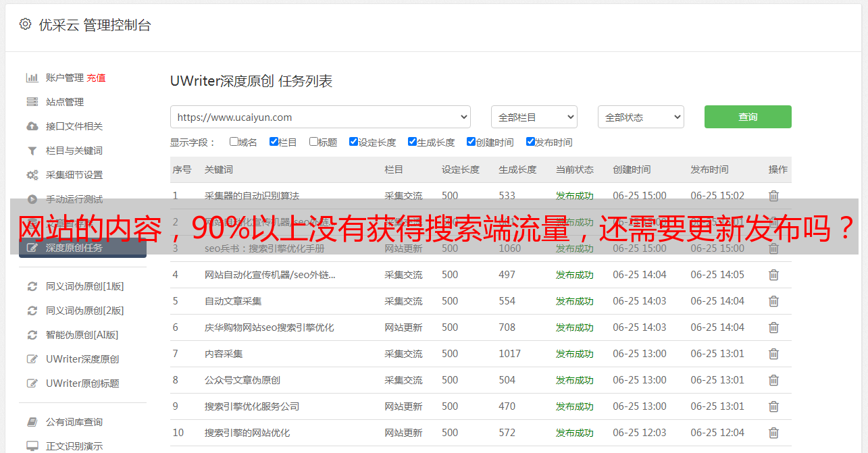Image resolution: width=868 pixels, height=453 pixels.
Task: Uncheck the 发布时间 field checkbox
Action: 530,142
